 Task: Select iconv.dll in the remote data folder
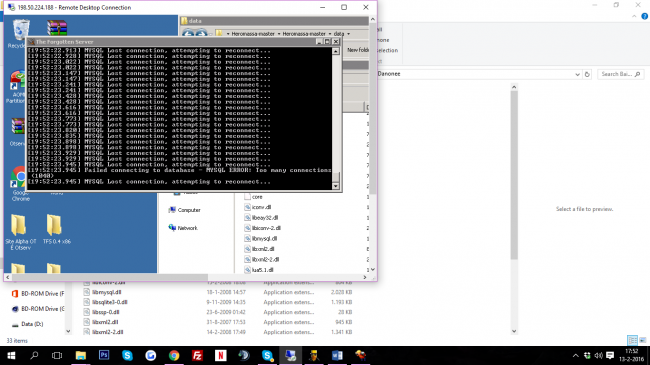[257, 207]
